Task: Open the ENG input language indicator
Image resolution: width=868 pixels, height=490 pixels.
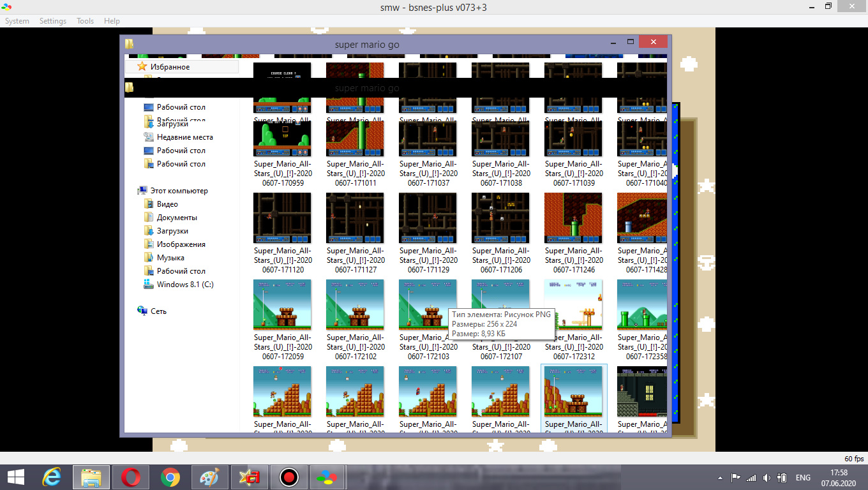Action: click(803, 477)
